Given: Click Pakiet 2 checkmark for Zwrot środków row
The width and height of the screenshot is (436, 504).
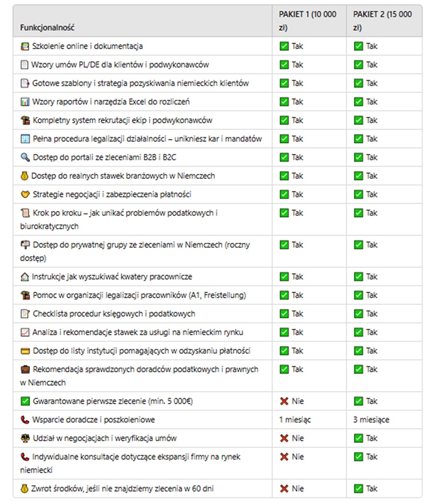Looking at the screenshot, I should point(358,489).
